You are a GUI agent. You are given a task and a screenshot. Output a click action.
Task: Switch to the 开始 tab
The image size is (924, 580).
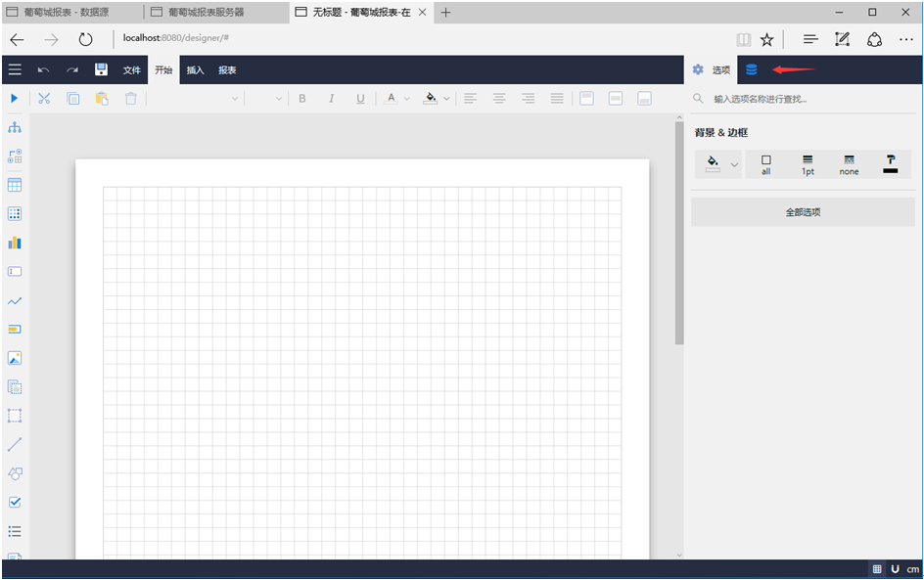click(x=163, y=70)
